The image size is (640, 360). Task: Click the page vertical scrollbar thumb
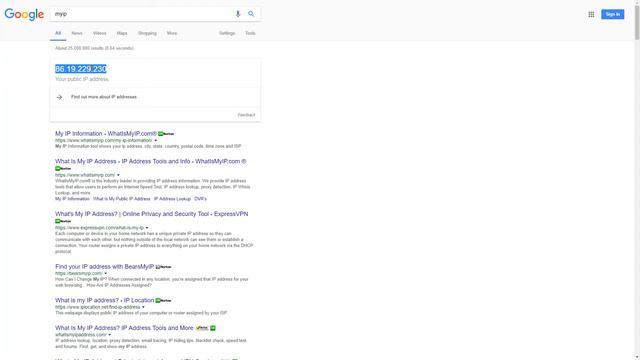(637, 23)
